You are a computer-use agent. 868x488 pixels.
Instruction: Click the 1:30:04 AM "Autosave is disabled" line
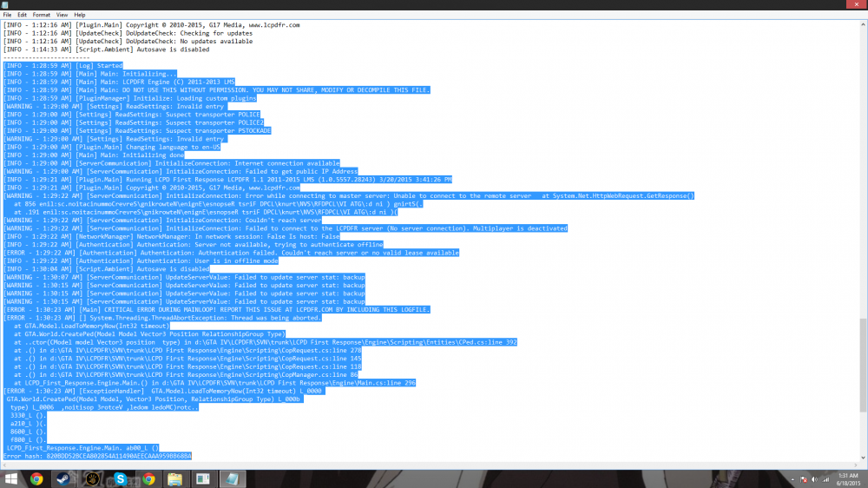pyautogui.click(x=106, y=268)
